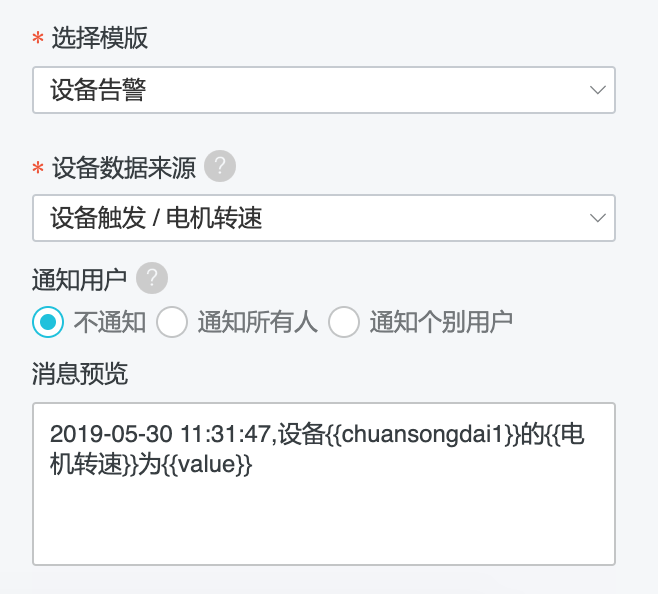
Task: Open the 选择模版 dropdown showing 设备告警
Action: pos(324,90)
